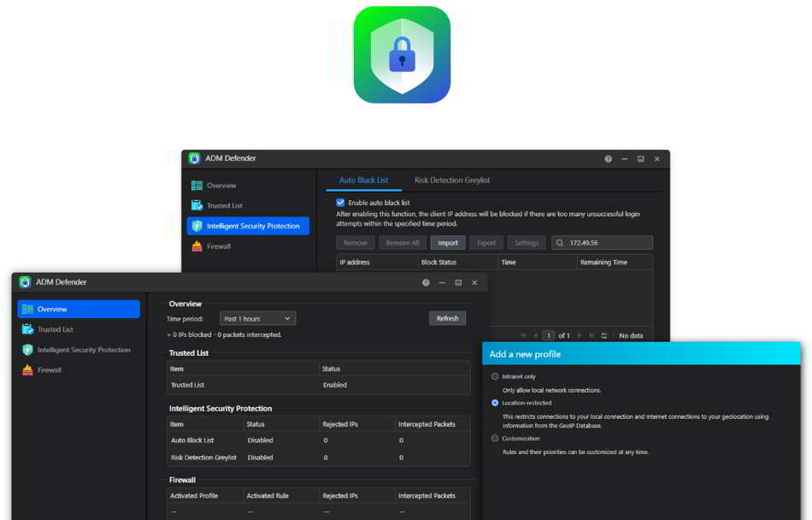Click the Auto Black List row in the overview table
Image resolution: width=812 pixels, height=520 pixels.
point(319,440)
